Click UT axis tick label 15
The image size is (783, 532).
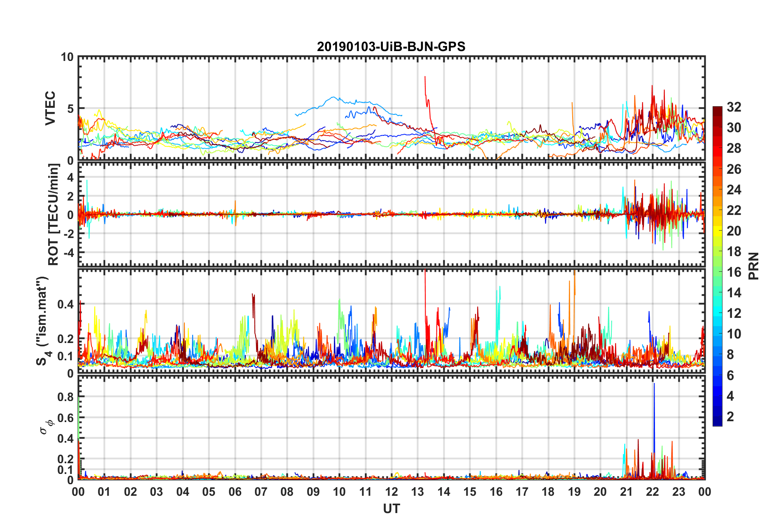click(470, 492)
